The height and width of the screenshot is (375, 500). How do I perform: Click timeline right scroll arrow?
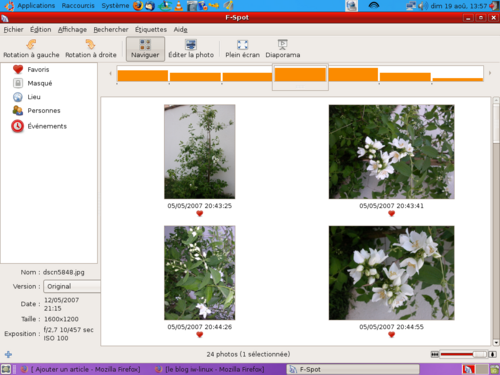490,73
